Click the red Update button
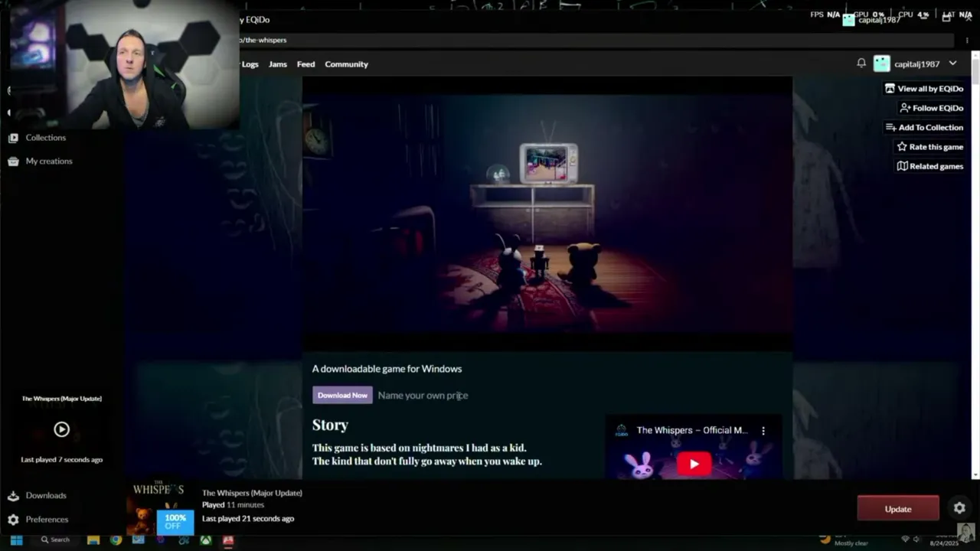Screen dimensions: 980x551 (x=898, y=509)
